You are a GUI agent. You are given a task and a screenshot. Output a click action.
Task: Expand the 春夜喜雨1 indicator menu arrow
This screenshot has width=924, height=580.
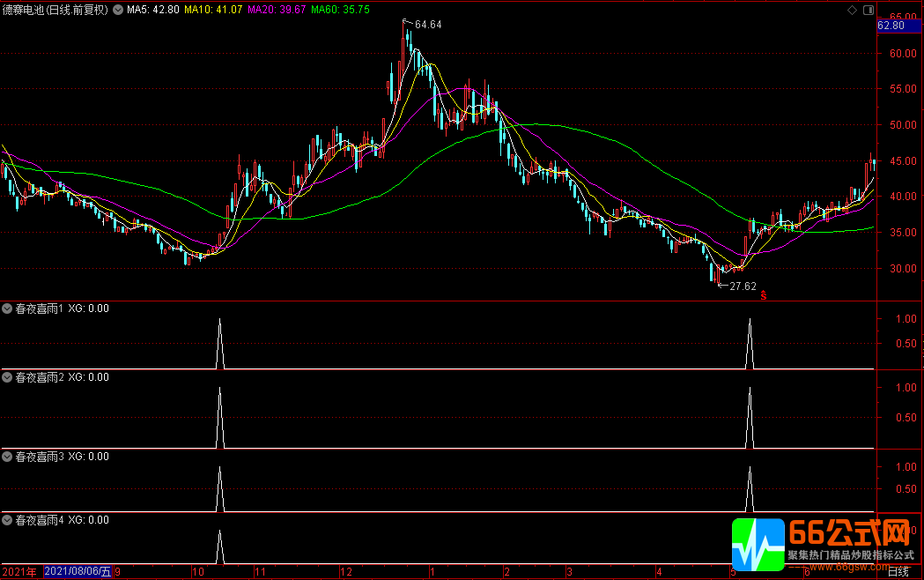(7, 309)
